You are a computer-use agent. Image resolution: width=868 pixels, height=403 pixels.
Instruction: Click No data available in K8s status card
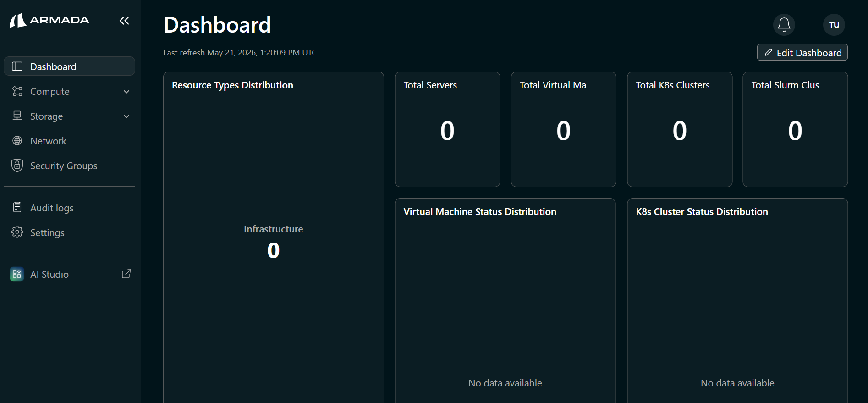pyautogui.click(x=737, y=383)
